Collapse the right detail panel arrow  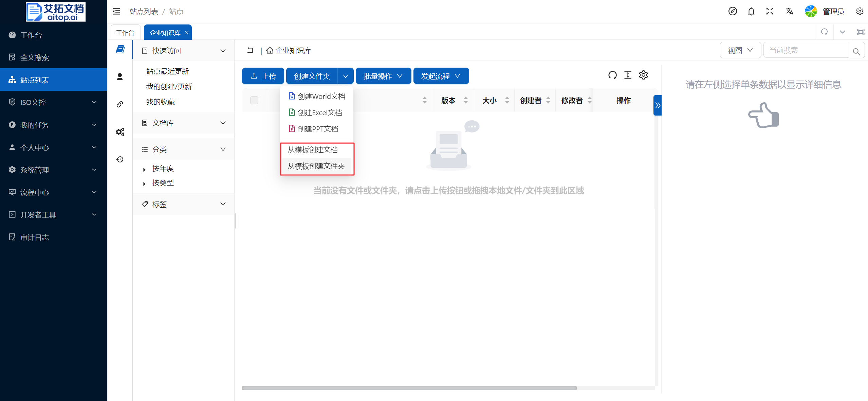(658, 105)
